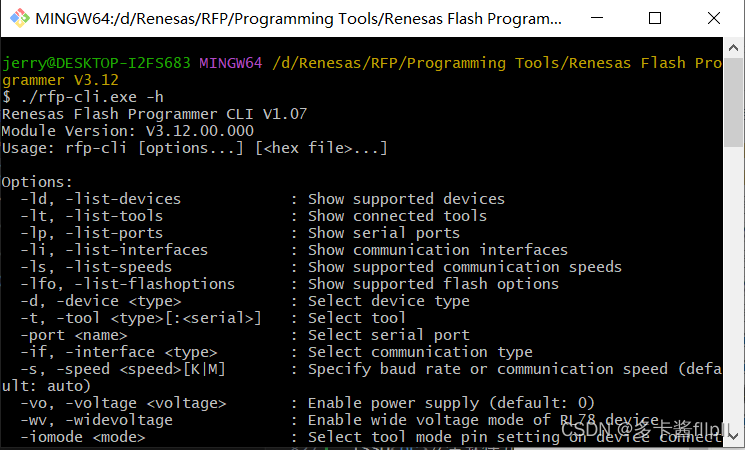Click the '-lt, -list-tools' option
Screen dimensions: 745x450
point(92,216)
